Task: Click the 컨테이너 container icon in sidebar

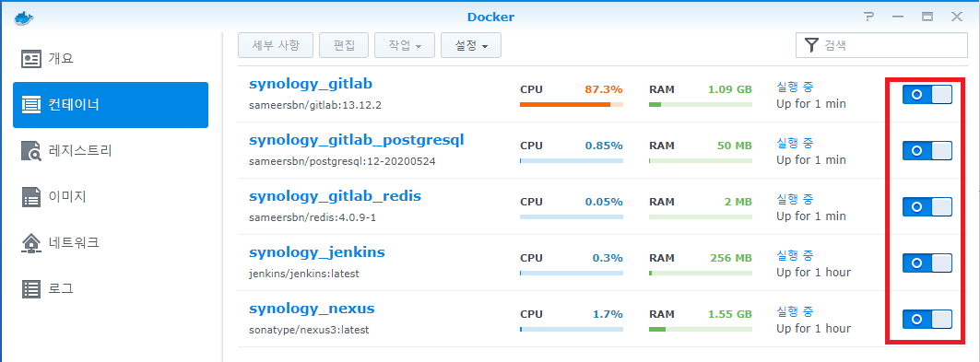Action: coord(30,104)
